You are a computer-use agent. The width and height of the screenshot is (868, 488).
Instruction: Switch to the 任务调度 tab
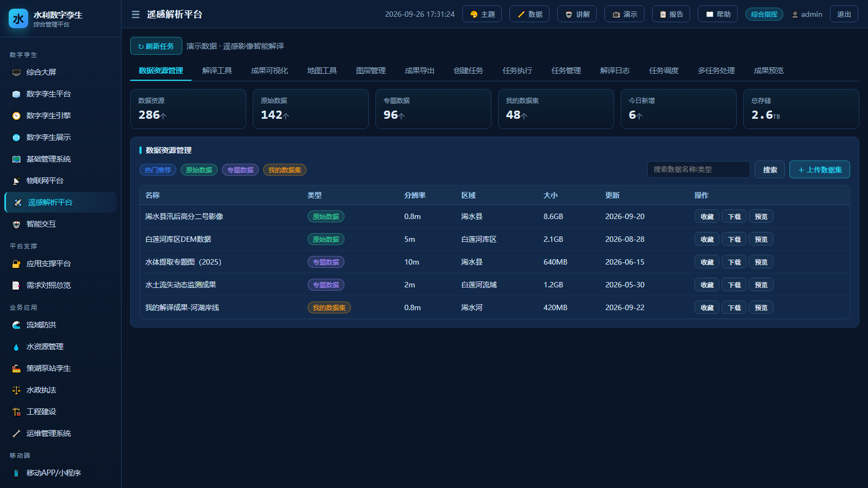pos(664,70)
